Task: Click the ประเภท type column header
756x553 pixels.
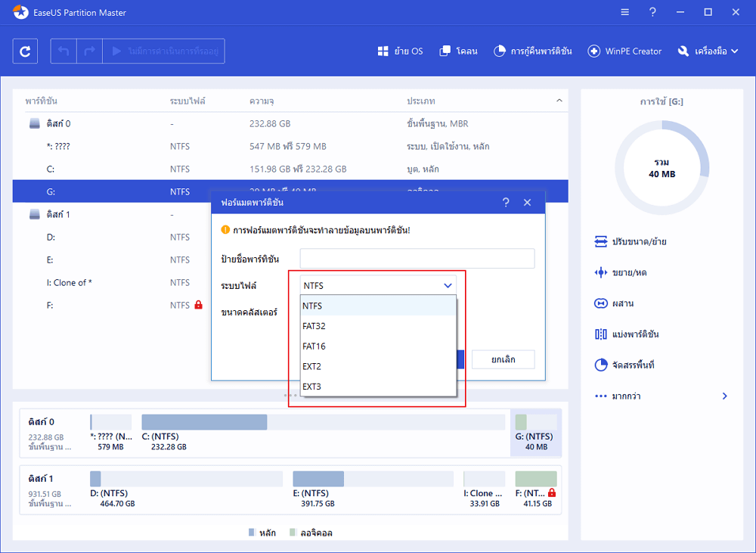Action: tap(421, 101)
